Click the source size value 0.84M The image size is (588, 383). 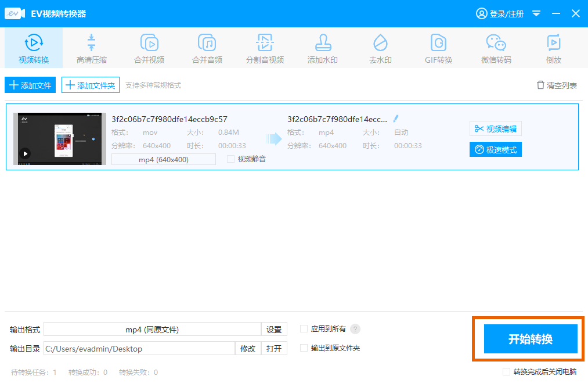[x=228, y=132]
